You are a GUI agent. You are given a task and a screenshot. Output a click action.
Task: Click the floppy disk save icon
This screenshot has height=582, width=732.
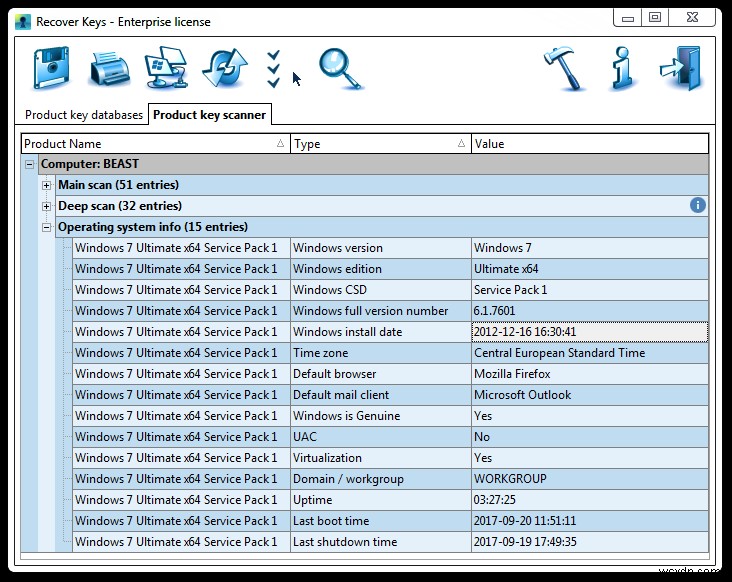(x=51, y=68)
